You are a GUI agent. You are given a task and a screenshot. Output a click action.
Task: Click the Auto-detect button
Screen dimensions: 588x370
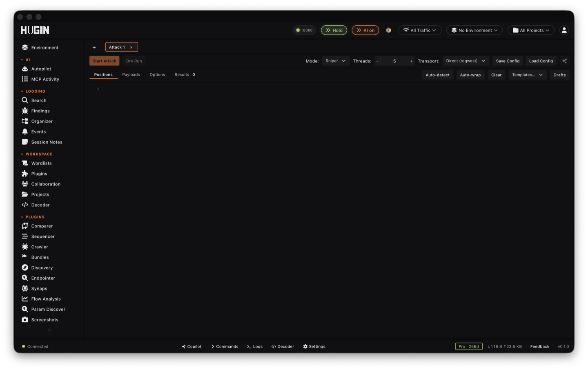437,75
